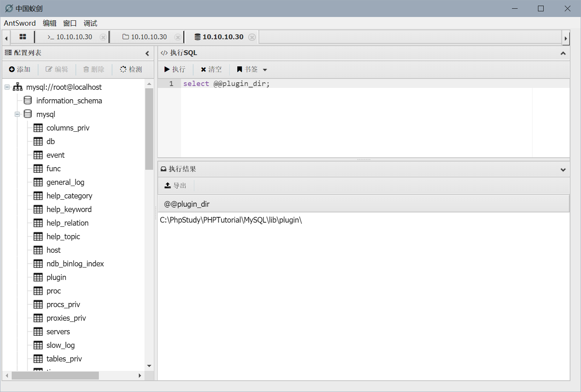Click 添加 to add a configuration
This screenshot has width=581, height=392.
(20, 69)
